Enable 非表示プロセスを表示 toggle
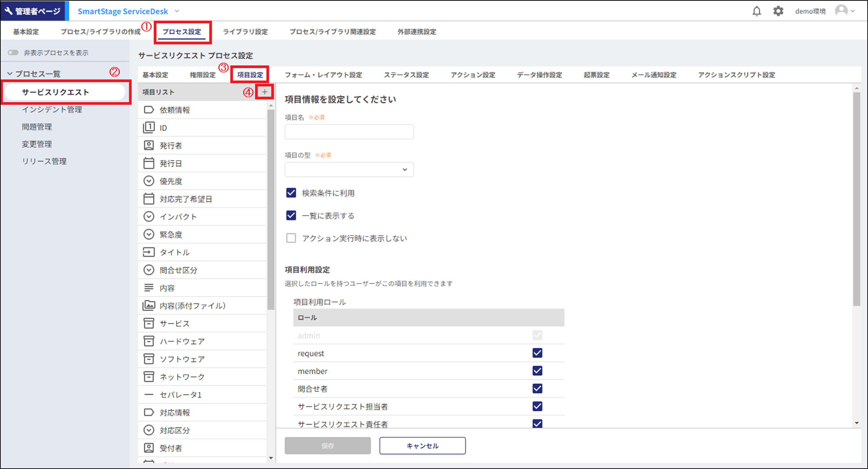The width and height of the screenshot is (868, 469). (13, 52)
